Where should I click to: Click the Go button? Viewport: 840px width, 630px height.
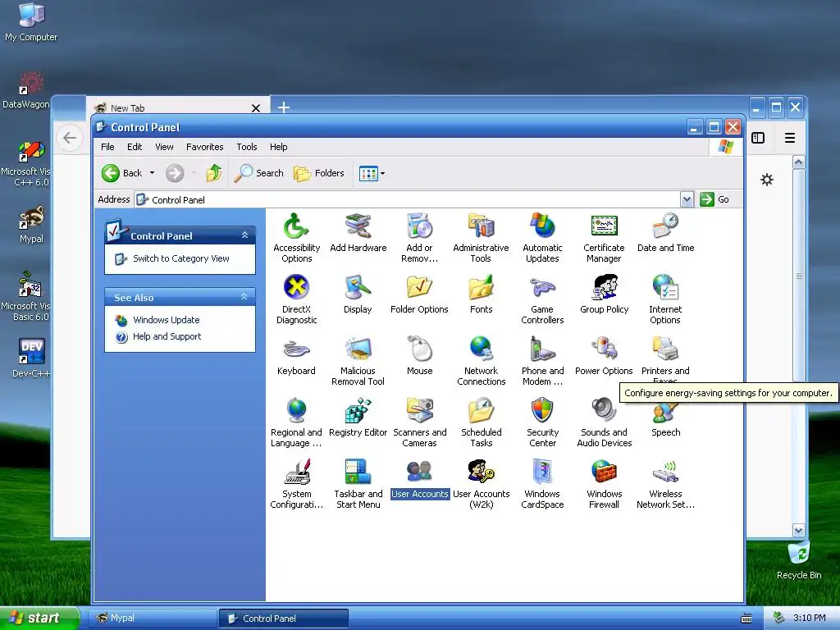pos(714,199)
